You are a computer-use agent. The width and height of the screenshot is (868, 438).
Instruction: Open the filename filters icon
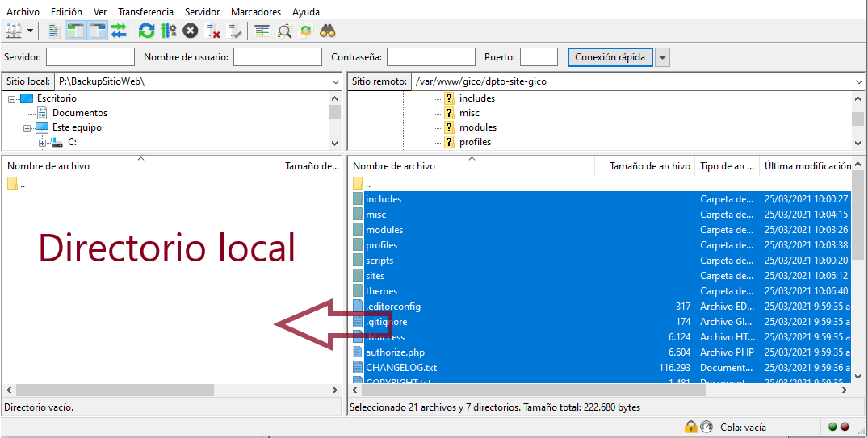(x=262, y=31)
